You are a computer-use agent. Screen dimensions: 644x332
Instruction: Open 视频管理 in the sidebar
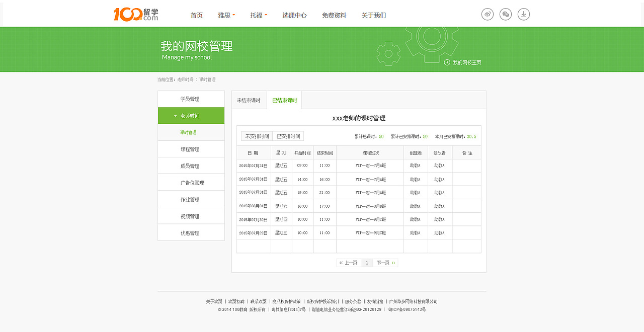pyautogui.click(x=191, y=216)
